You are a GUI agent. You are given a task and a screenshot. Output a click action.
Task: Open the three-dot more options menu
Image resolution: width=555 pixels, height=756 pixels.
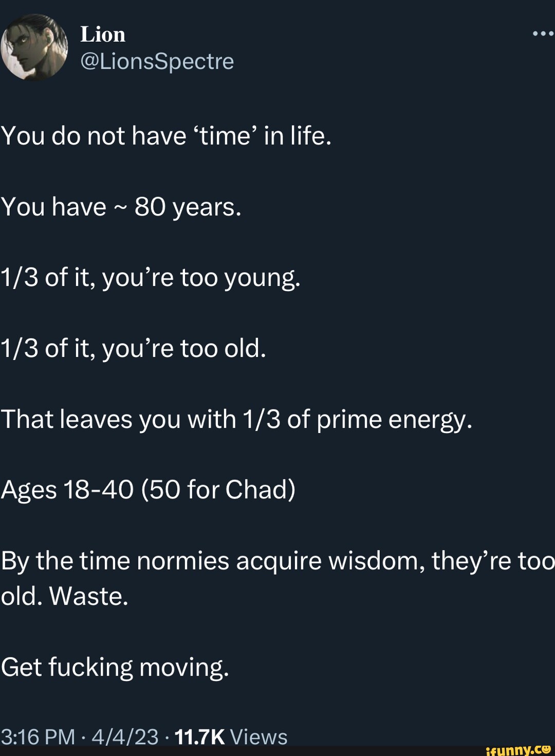coord(543,34)
